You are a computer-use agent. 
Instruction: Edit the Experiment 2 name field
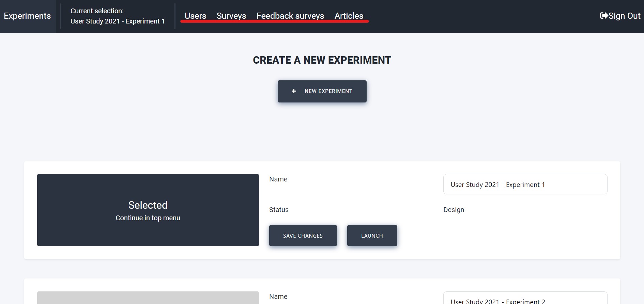(x=525, y=298)
